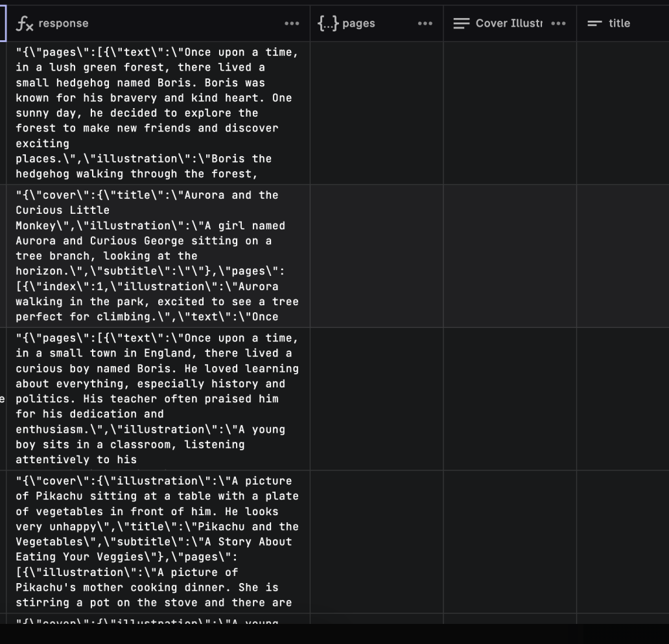Click the formula (fx) icon on the response column
The width and height of the screenshot is (669, 644).
point(25,23)
